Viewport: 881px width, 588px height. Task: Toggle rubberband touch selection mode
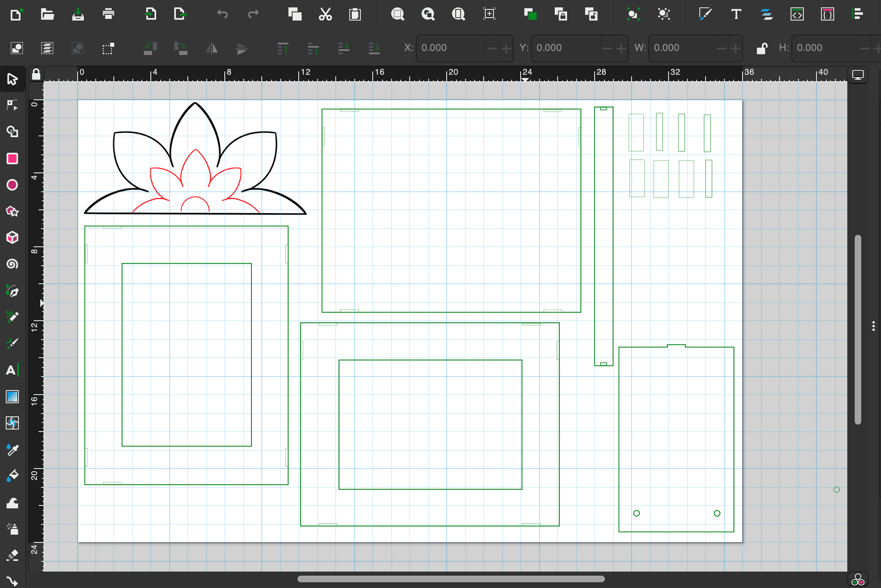[108, 48]
